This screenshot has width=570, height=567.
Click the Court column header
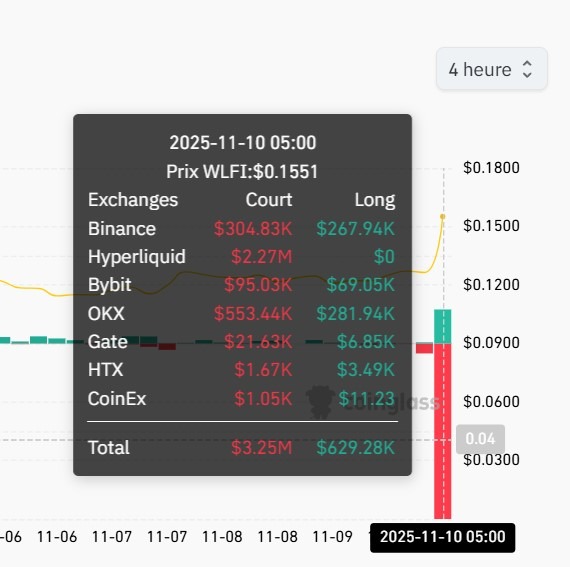coord(269,200)
